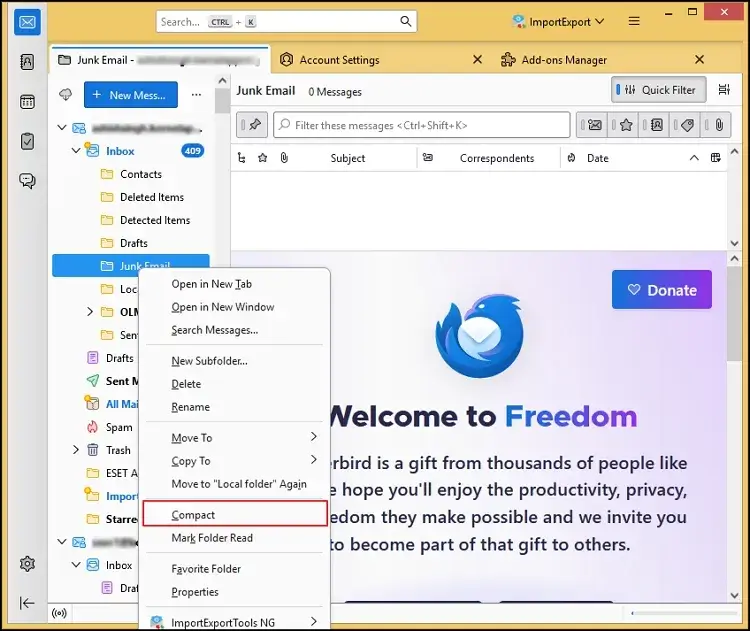Expand the OLM folder
750x631 pixels.
pyautogui.click(x=89, y=311)
